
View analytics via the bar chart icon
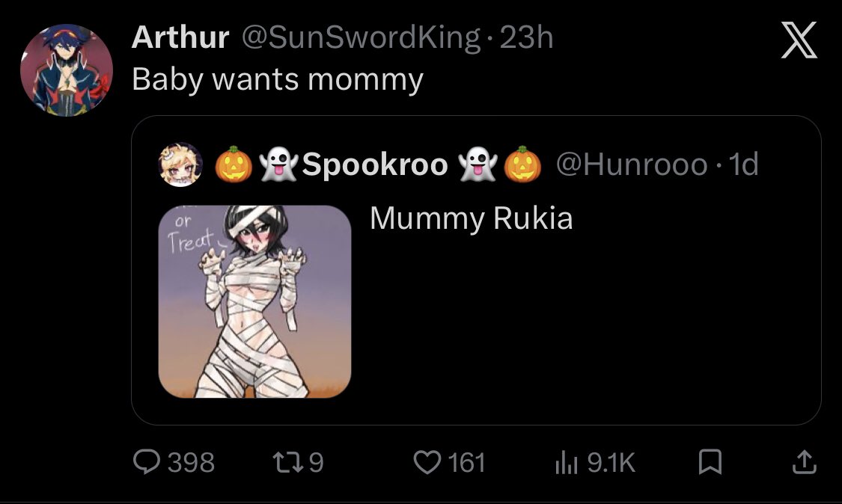(x=566, y=462)
